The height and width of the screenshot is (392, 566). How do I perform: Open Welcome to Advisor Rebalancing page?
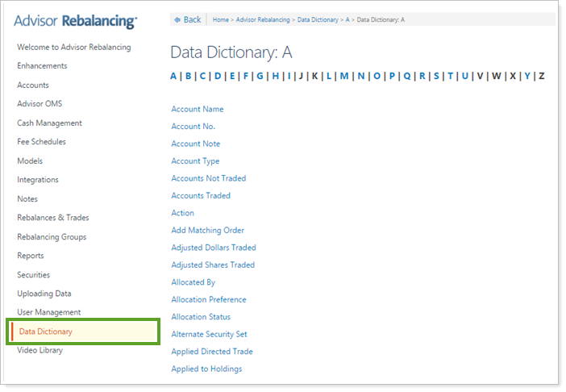pos(73,47)
